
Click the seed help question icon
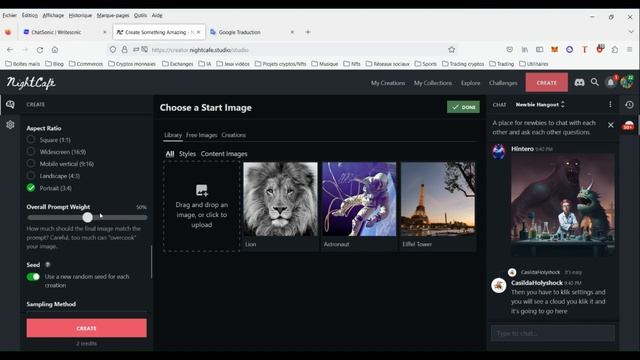48,264
